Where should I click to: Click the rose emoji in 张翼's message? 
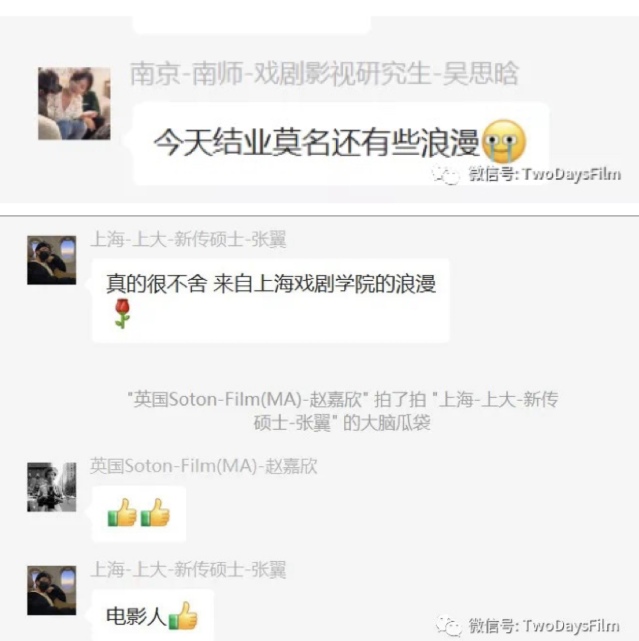click(x=122, y=314)
